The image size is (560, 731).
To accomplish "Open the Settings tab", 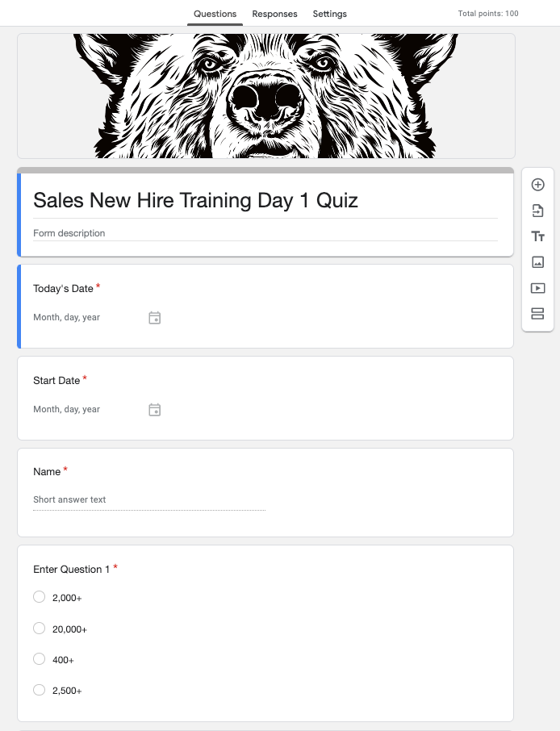I will 329,14.
